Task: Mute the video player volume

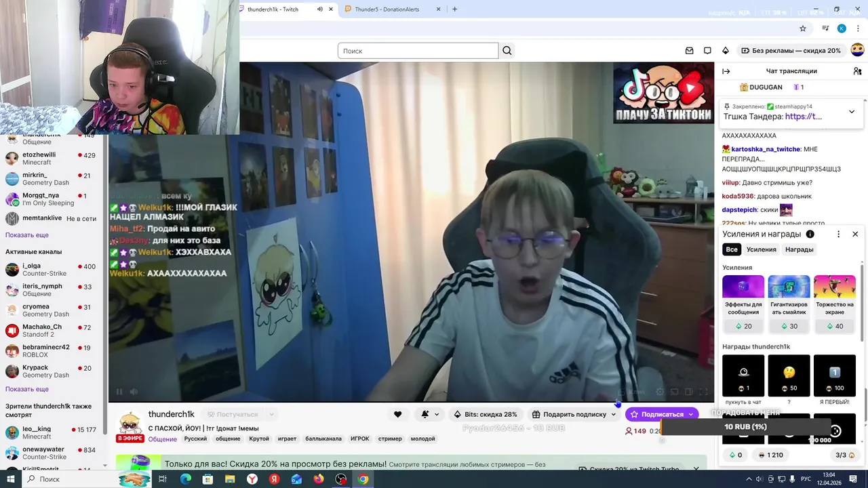Action: pyautogui.click(x=134, y=392)
